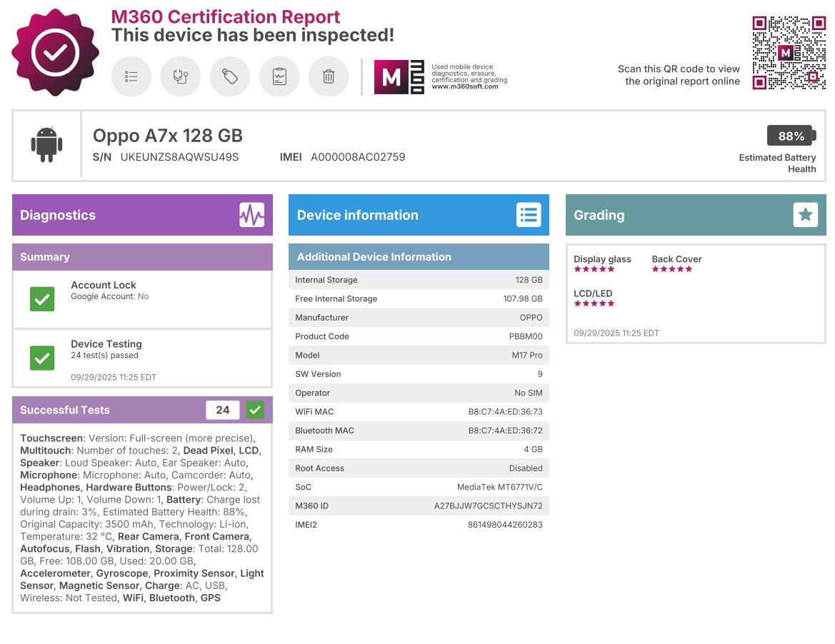Viewport: 835px width, 644px height.
Task: Click the price tag icon
Action: tap(230, 76)
